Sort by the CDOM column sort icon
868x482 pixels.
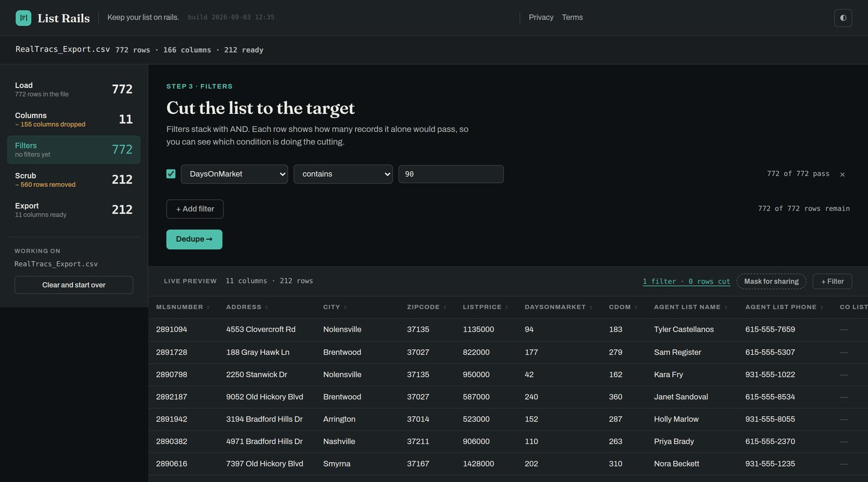click(636, 307)
